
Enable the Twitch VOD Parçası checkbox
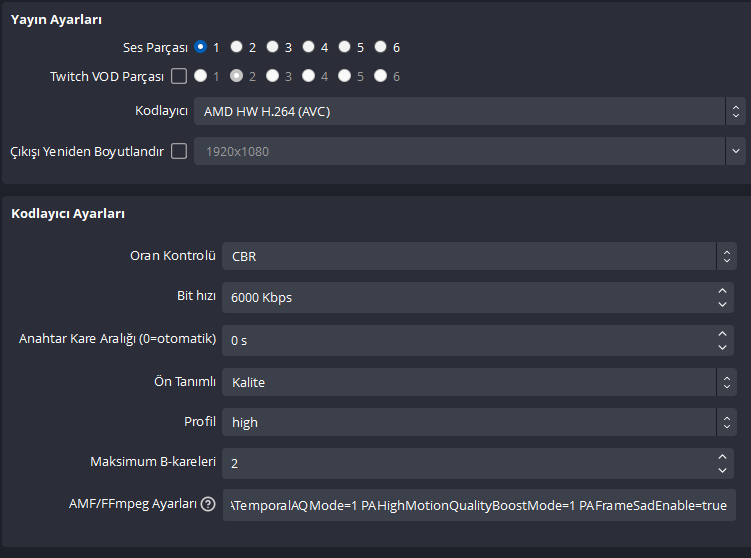point(179,76)
